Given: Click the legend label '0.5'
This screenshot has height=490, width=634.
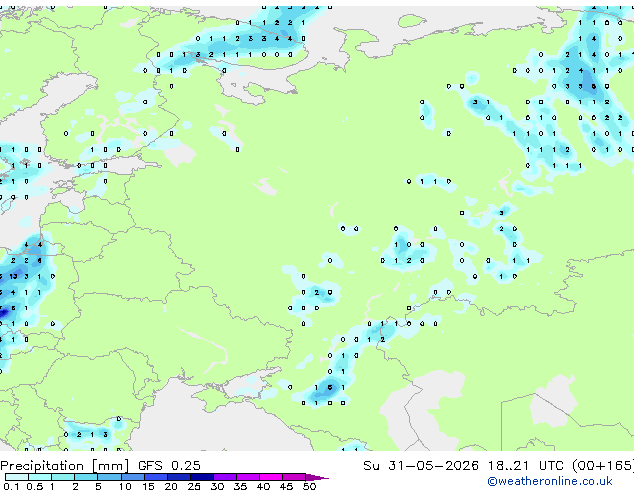Looking at the screenshot, I should click(x=35, y=486).
